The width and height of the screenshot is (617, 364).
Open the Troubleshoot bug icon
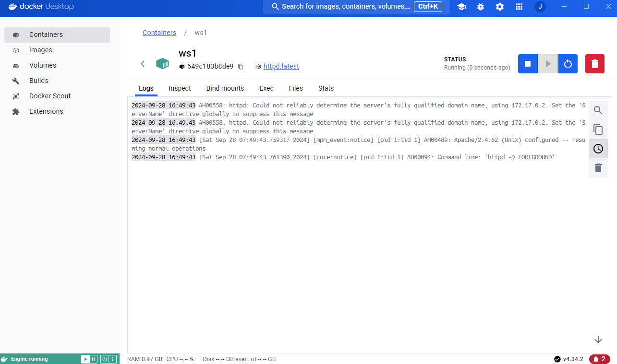coord(481,7)
